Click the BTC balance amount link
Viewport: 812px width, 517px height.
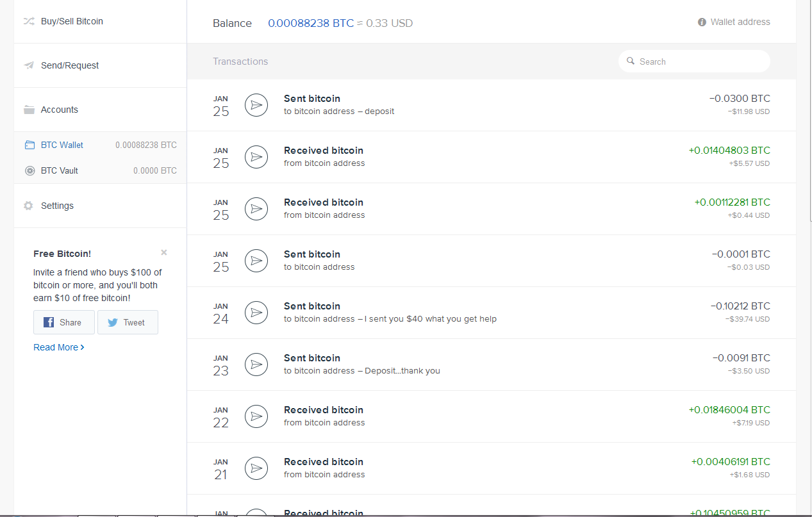311,22
